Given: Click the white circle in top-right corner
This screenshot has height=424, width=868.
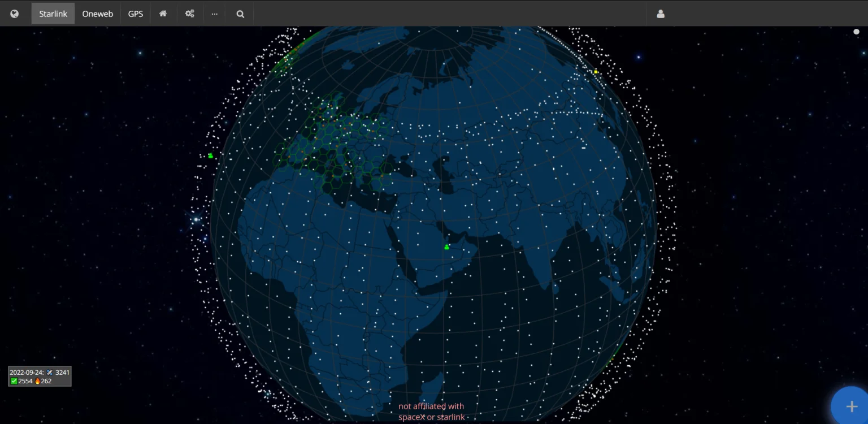Looking at the screenshot, I should click(856, 32).
